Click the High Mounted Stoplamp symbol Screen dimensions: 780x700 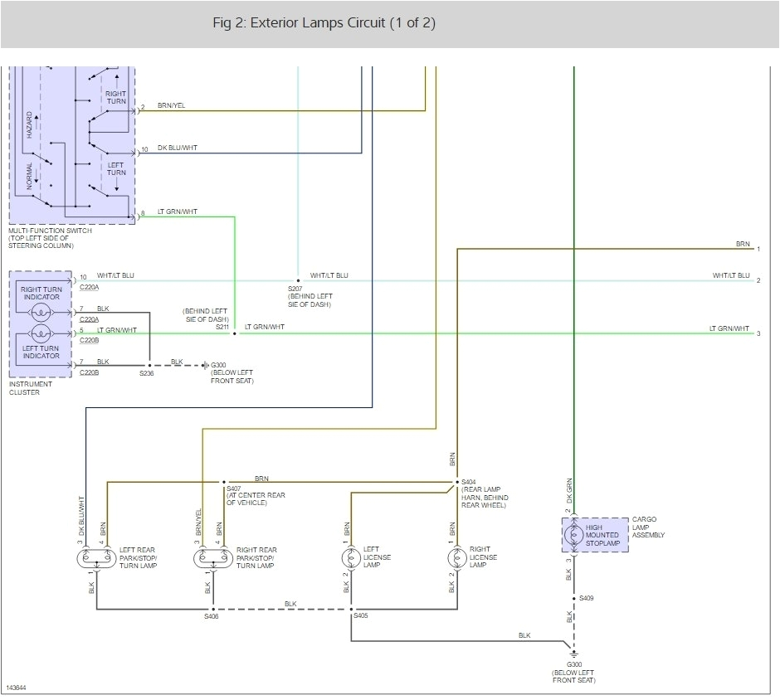click(573, 536)
